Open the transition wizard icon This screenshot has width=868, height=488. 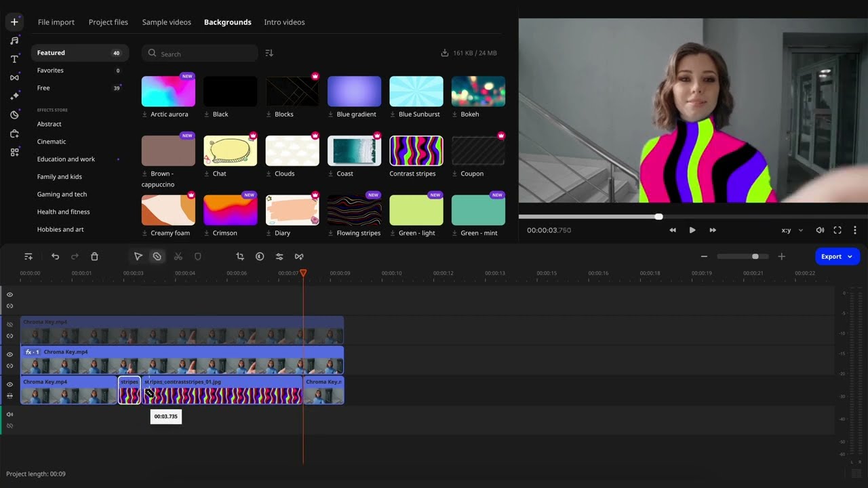[x=299, y=256]
